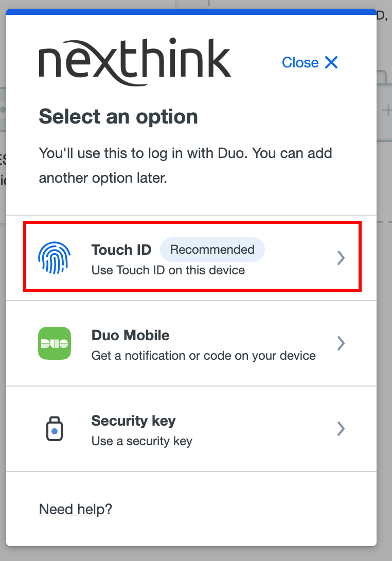Select the "Touch ID" option title
This screenshot has width=392, height=561.
(121, 250)
